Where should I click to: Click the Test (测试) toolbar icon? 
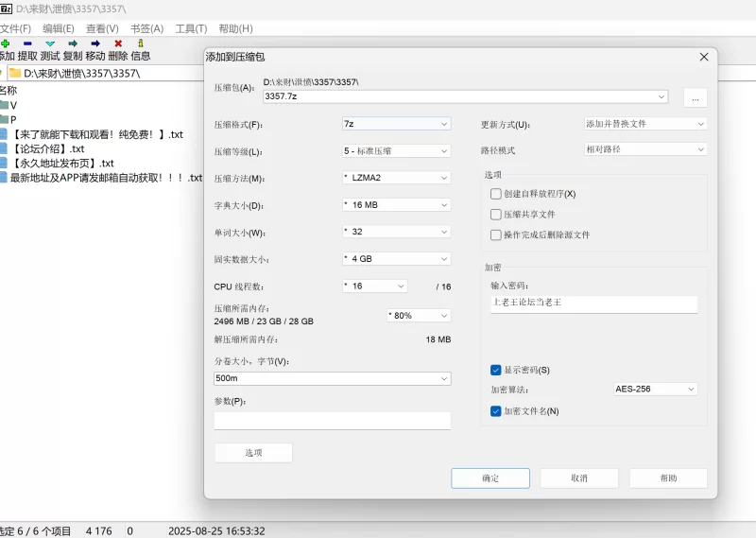pos(50,43)
